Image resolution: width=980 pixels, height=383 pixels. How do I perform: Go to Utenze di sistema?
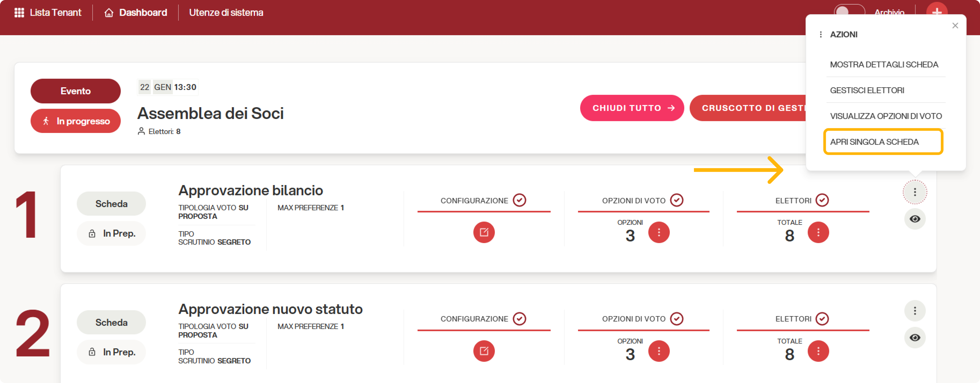(x=226, y=13)
